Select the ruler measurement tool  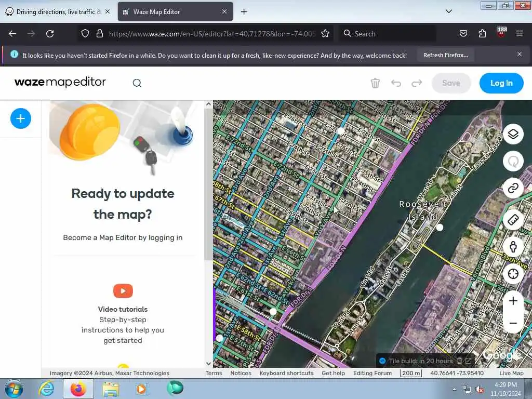(513, 220)
